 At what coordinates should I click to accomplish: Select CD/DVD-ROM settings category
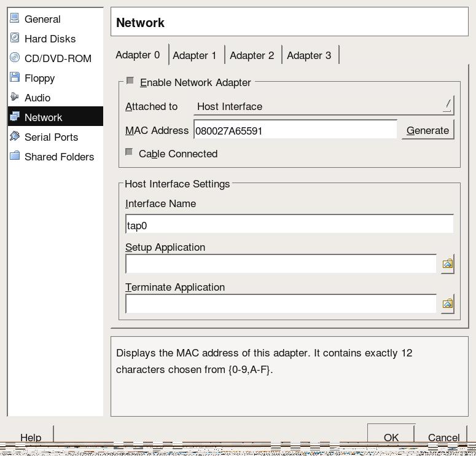(x=55, y=58)
